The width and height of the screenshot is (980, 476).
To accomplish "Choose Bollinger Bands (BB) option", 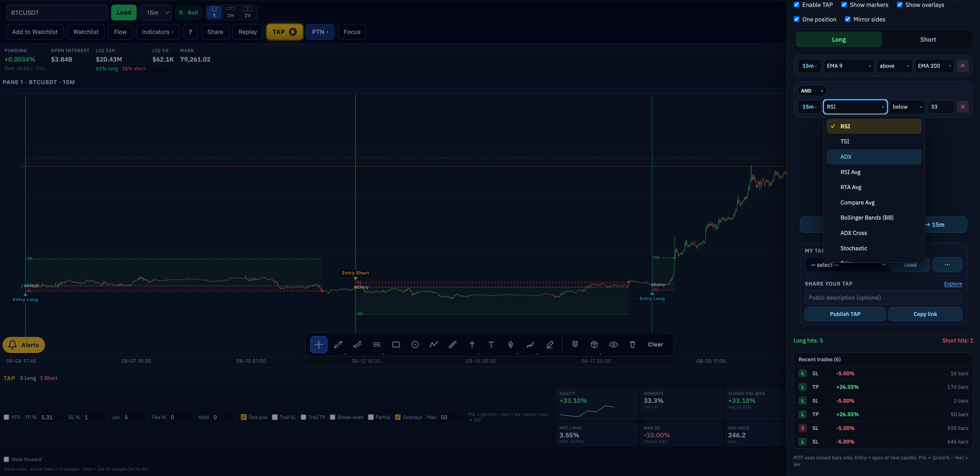I will click(874, 218).
